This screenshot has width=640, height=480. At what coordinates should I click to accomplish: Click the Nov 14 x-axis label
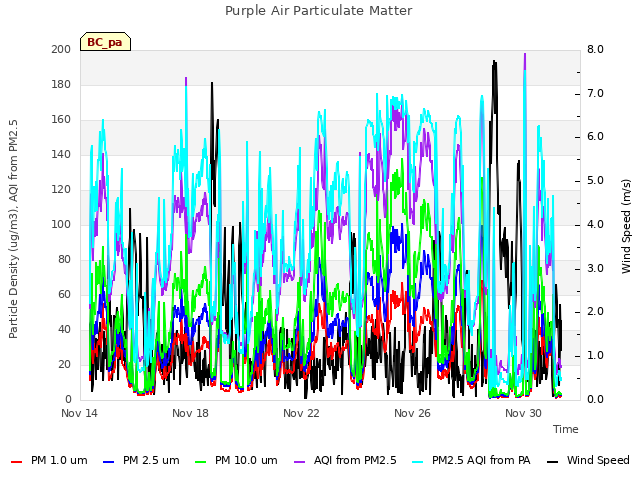pyautogui.click(x=80, y=413)
